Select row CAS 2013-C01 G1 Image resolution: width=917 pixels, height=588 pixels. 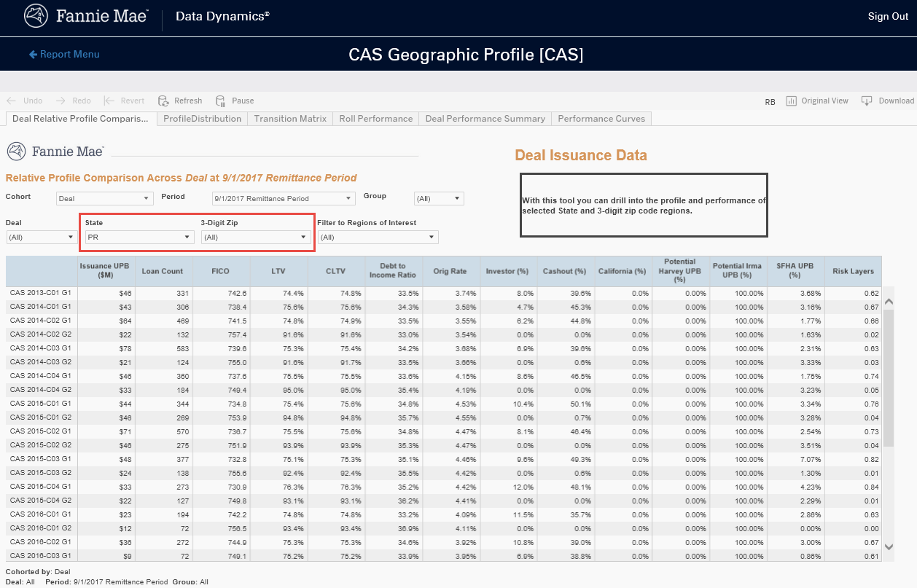tap(443, 293)
